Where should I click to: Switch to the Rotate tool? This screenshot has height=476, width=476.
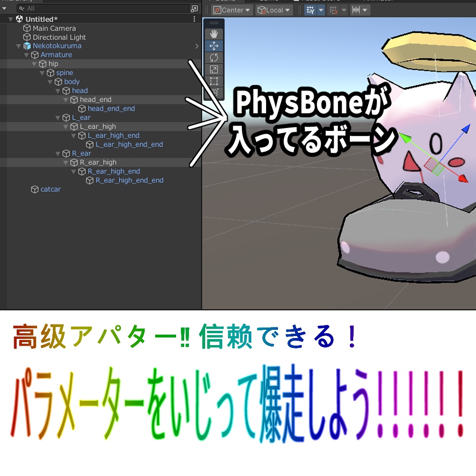[x=214, y=58]
